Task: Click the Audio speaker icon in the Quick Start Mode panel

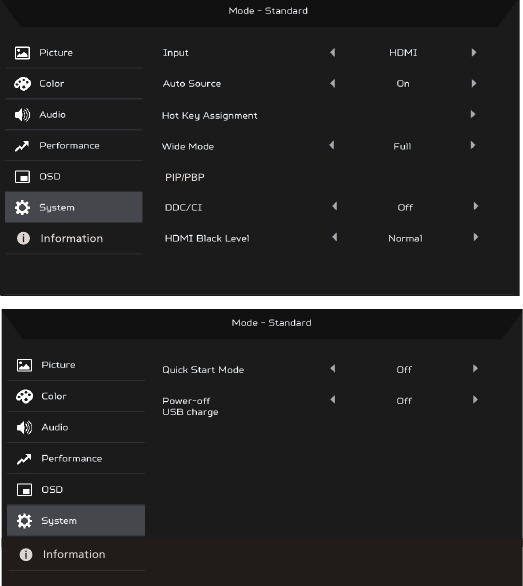Action: click(24, 428)
